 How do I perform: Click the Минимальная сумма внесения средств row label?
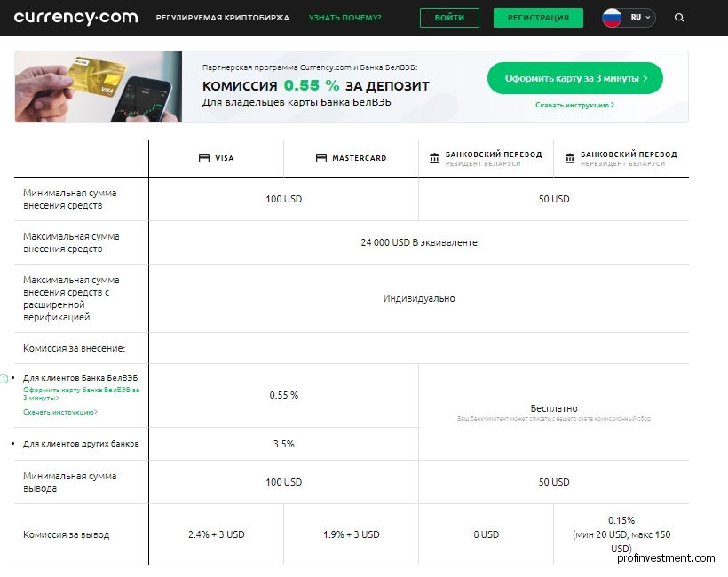[x=70, y=199]
